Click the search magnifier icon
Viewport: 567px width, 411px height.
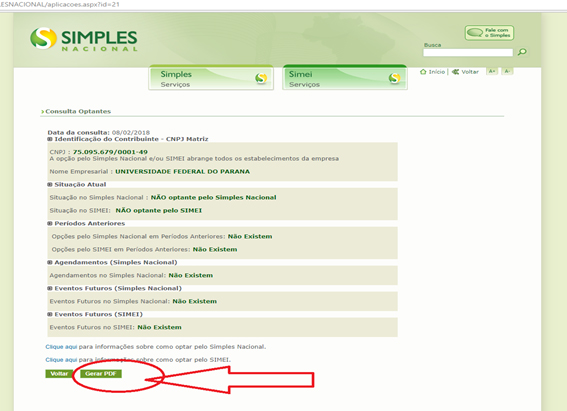pyautogui.click(x=522, y=52)
